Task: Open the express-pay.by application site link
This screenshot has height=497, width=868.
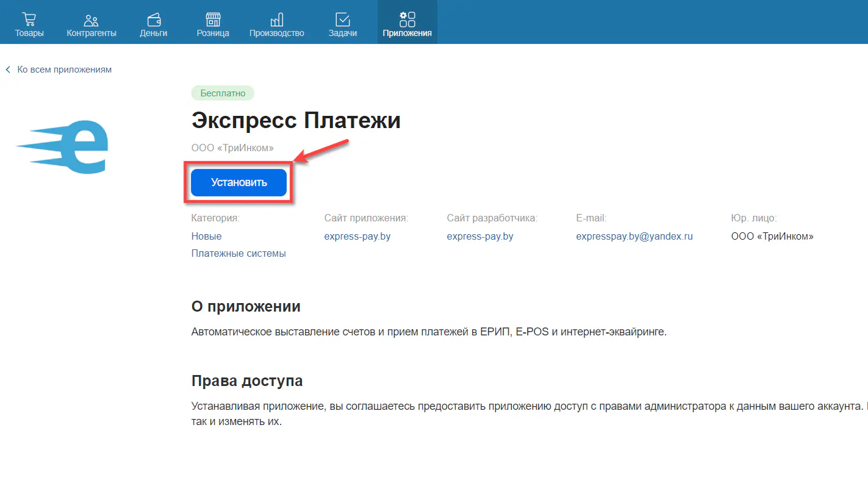Action: (x=357, y=236)
